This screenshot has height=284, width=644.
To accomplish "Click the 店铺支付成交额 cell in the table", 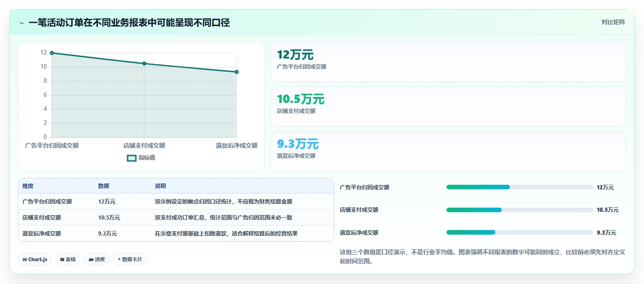I will point(42,218).
